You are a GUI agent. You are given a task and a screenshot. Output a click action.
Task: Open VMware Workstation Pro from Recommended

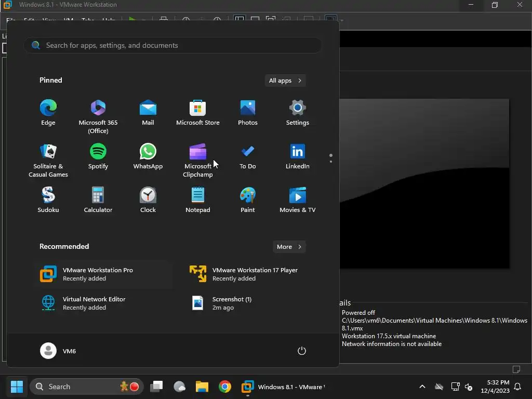pos(103,274)
